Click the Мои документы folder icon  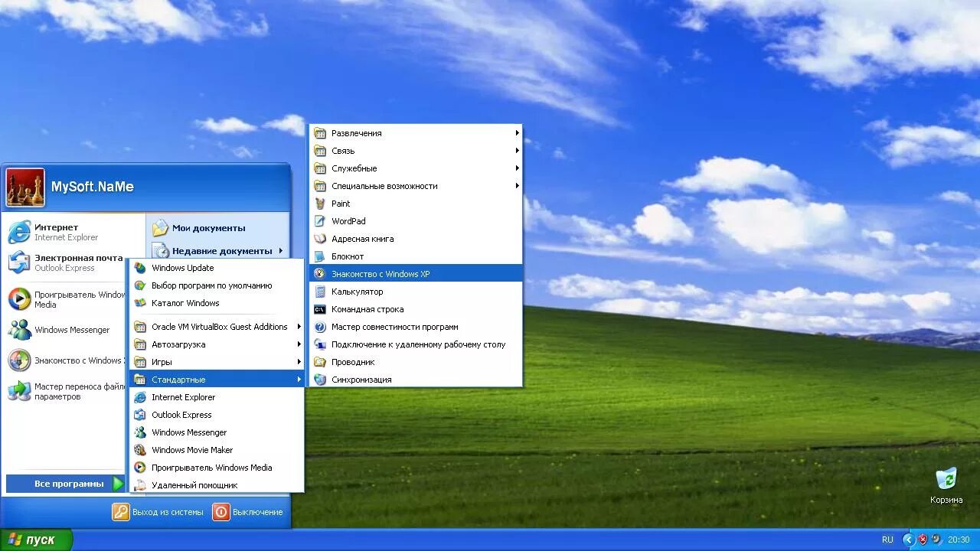pos(160,228)
